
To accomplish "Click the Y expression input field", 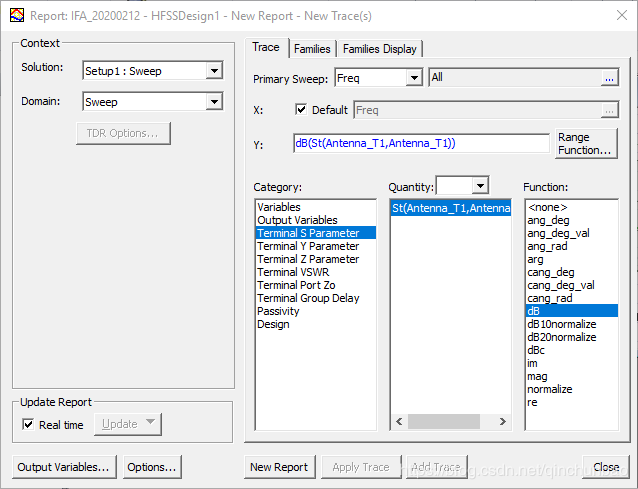I will tap(421, 143).
